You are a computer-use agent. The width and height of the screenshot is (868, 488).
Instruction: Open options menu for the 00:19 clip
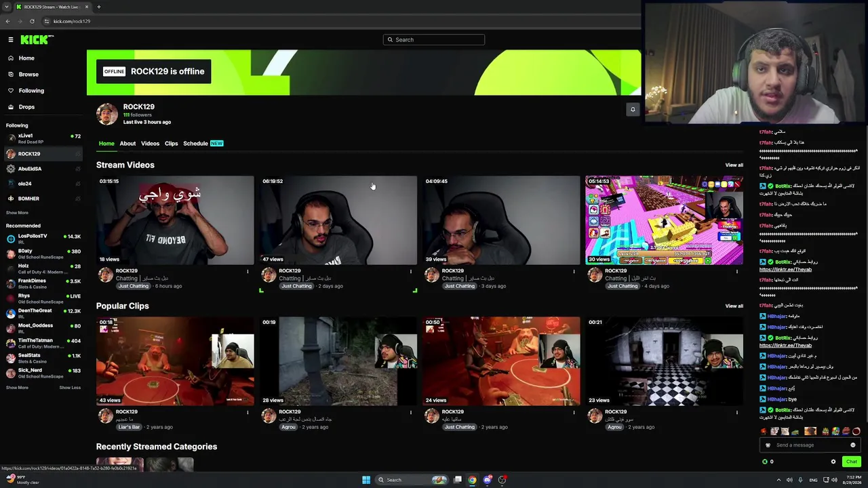(410, 413)
